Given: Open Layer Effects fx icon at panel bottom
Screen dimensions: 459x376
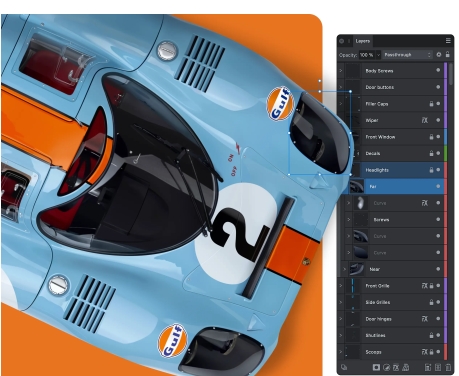Looking at the screenshot, I should [x=396, y=367].
